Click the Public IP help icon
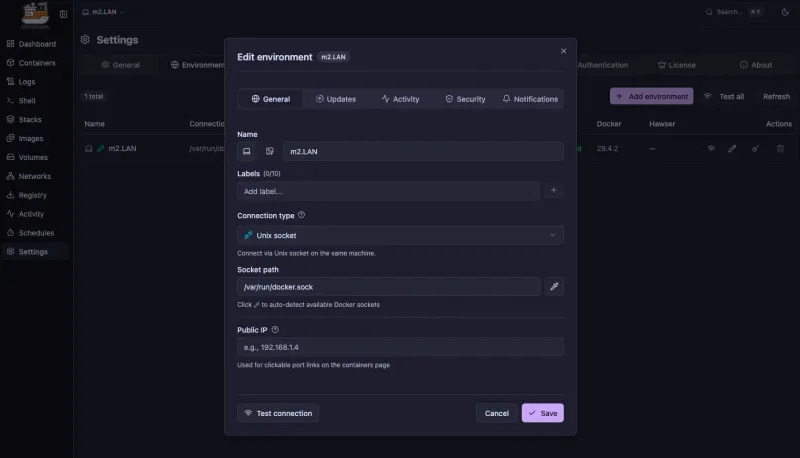The image size is (800, 458). pos(275,329)
